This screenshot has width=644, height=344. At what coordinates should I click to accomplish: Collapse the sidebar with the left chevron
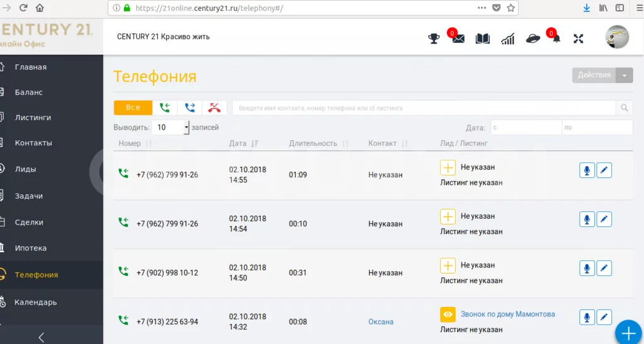(x=41, y=338)
